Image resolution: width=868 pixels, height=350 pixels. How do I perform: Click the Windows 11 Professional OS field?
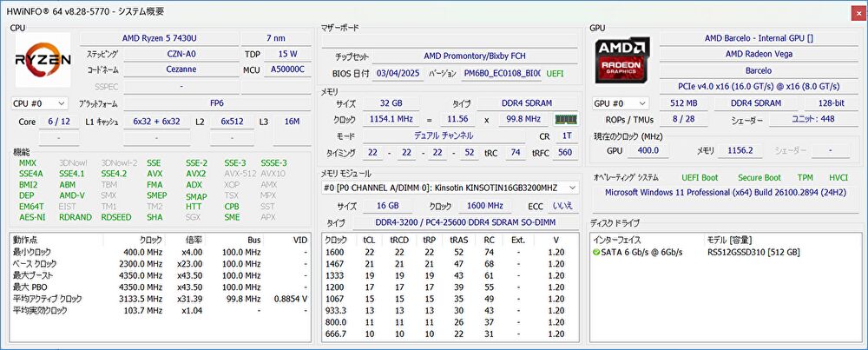click(724, 193)
